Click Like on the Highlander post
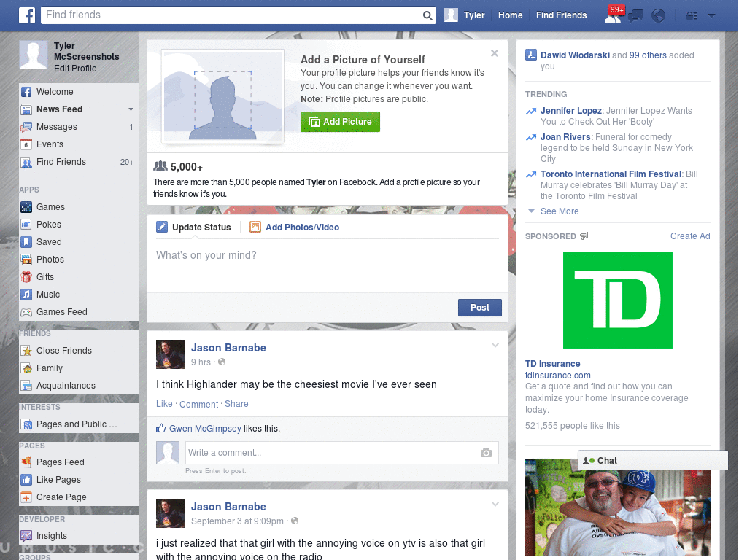The width and height of the screenshot is (747, 560). (164, 404)
